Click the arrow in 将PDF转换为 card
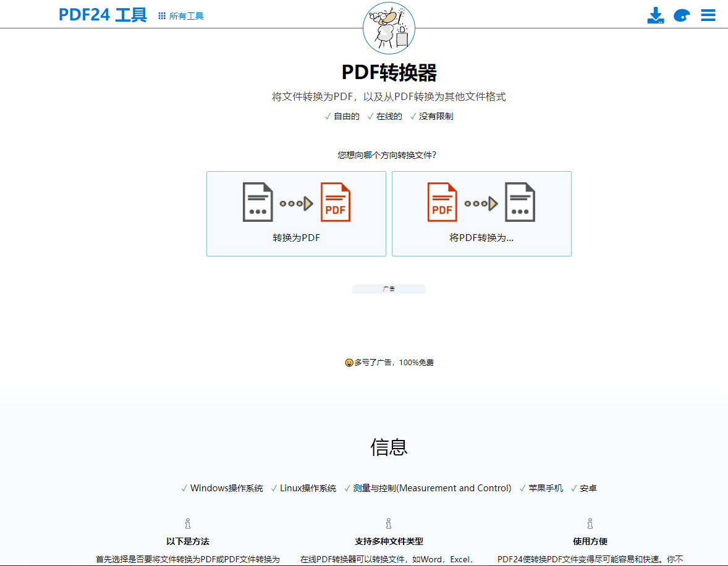This screenshot has height=566, width=728. (x=481, y=203)
